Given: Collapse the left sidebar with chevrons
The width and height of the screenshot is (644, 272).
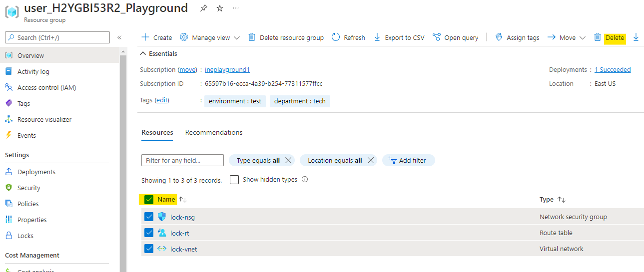Looking at the screenshot, I should [119, 37].
